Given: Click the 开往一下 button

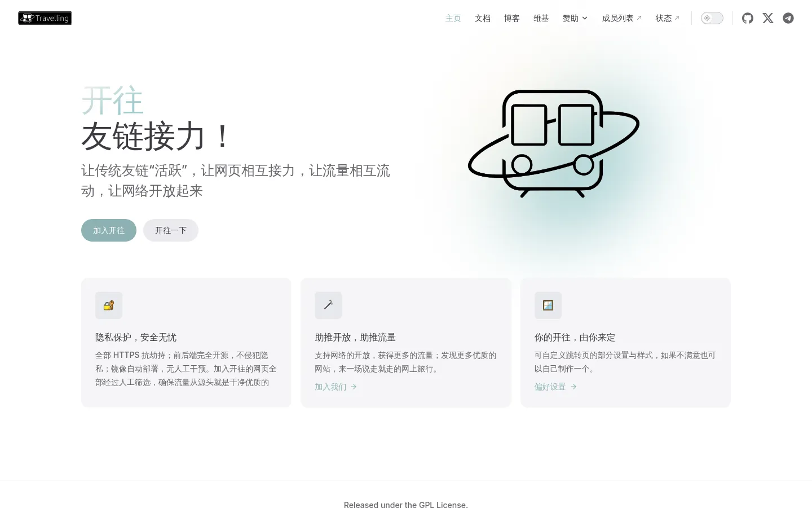Looking at the screenshot, I should pos(171,230).
